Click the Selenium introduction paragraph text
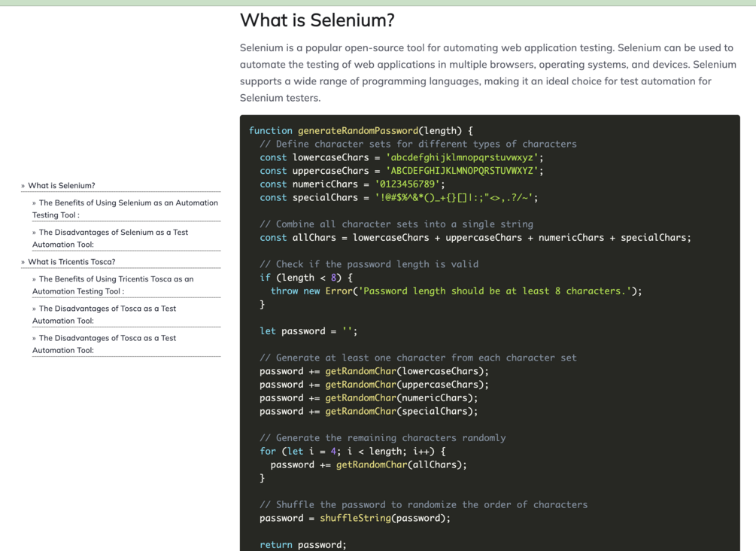Viewport: 756px width, 551px height. point(488,73)
